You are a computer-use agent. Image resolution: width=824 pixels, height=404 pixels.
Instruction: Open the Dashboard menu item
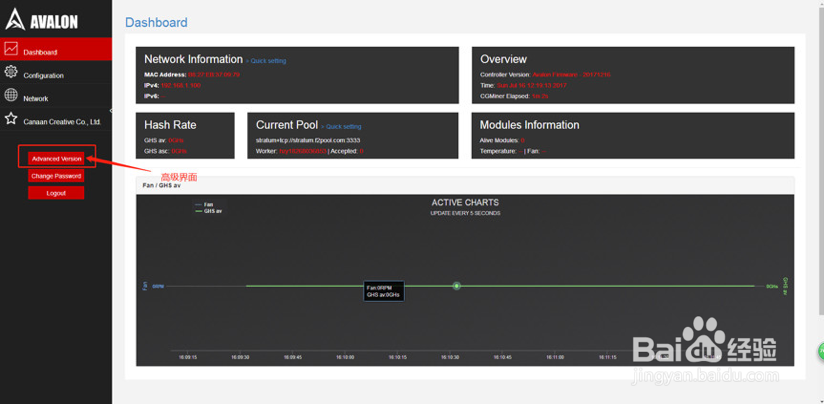coord(56,49)
